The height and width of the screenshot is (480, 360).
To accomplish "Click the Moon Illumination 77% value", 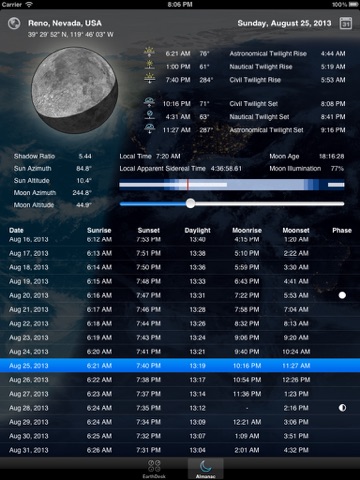I will [x=337, y=168].
